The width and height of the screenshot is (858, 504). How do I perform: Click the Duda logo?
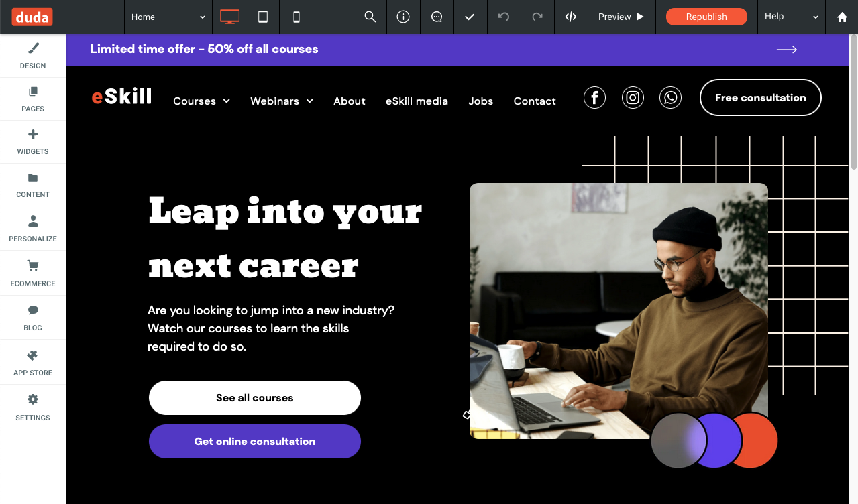(x=32, y=17)
